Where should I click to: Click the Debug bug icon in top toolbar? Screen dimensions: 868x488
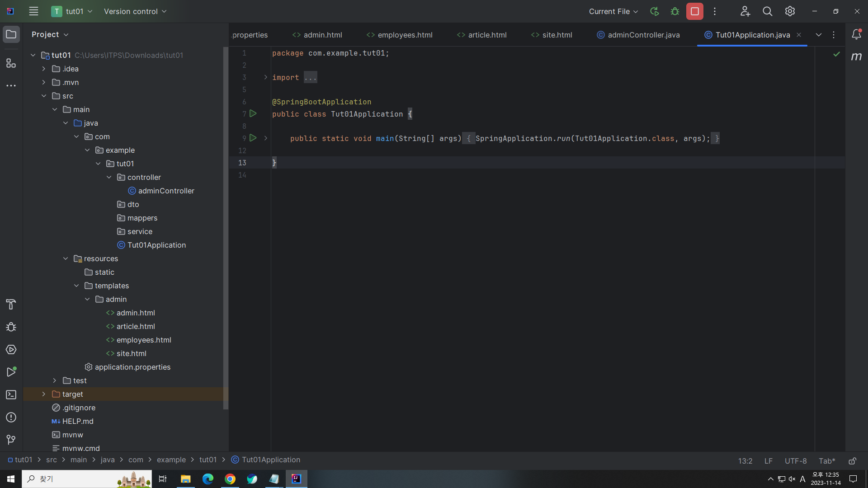pos(675,11)
